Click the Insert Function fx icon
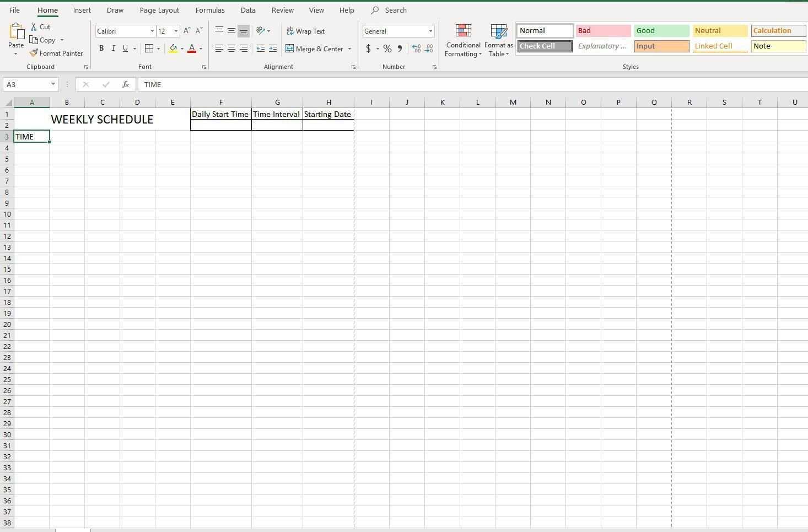Viewport: 808px width, 532px height. 126,85
